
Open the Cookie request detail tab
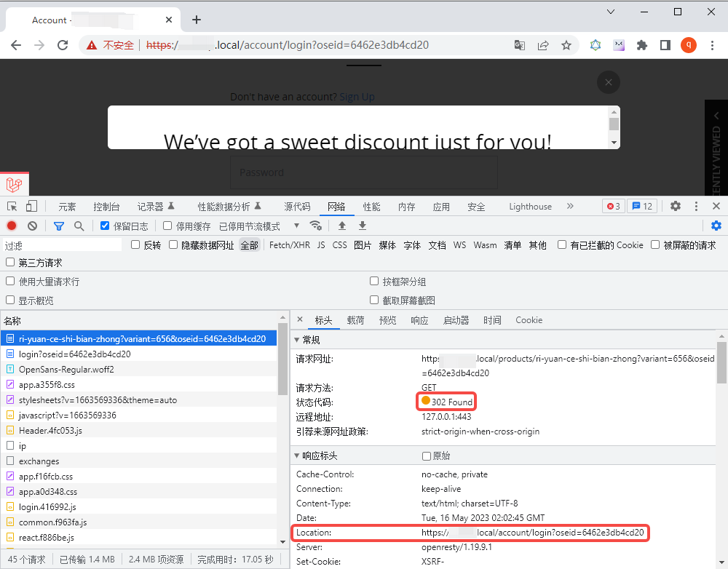[x=529, y=320]
